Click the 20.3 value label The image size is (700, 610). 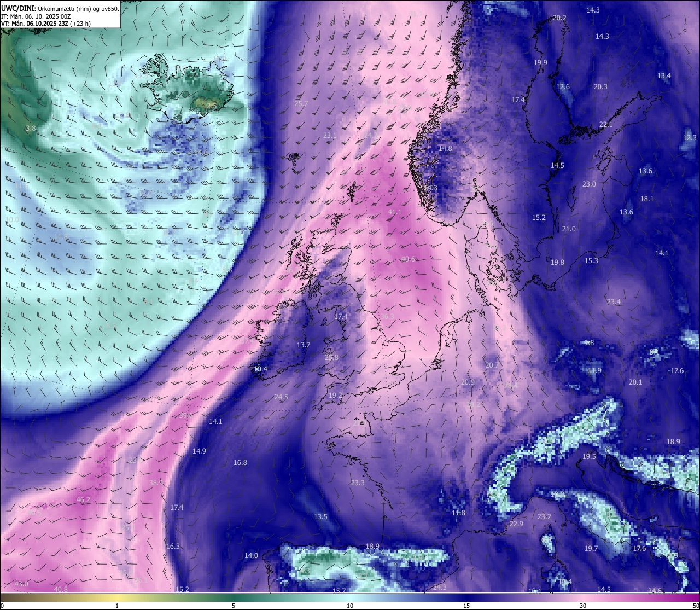[x=600, y=86]
